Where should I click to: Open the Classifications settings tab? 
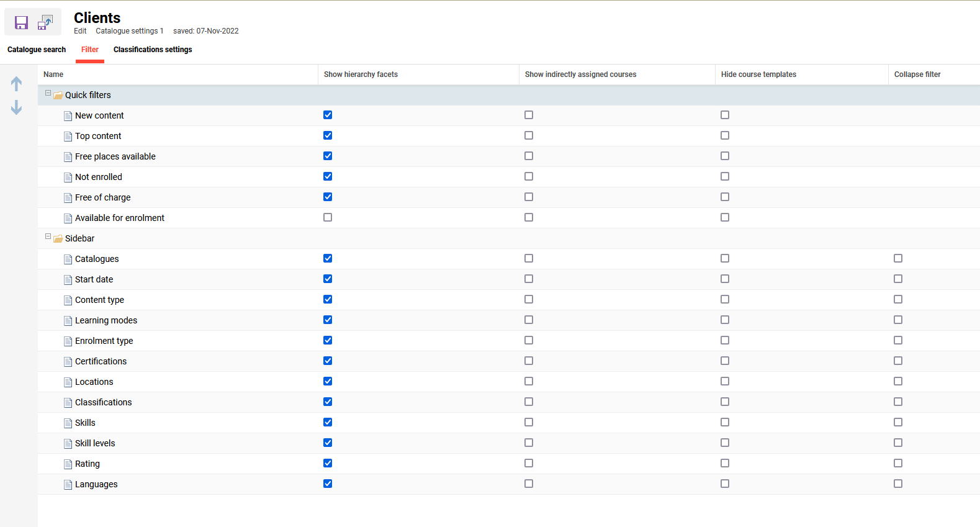pos(153,50)
